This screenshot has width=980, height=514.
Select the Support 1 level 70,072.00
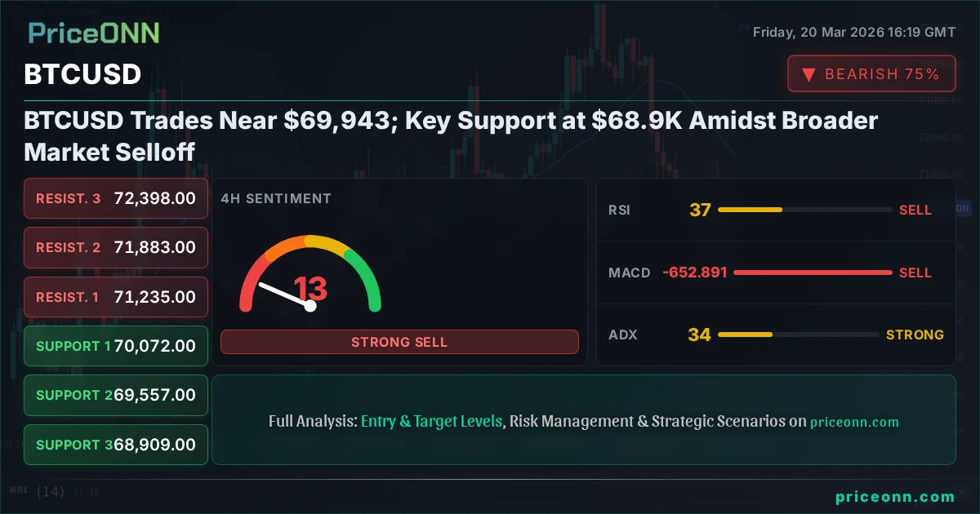click(116, 346)
